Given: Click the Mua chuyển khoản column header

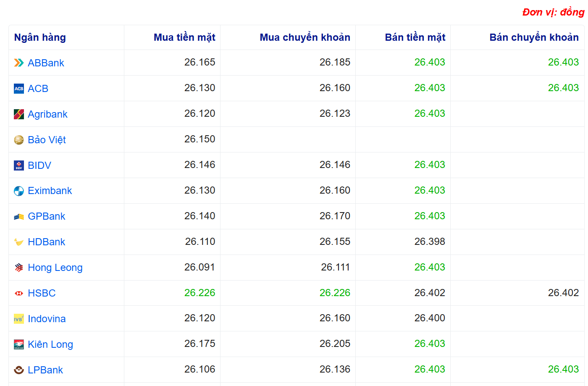Looking at the screenshot, I should 305,37.
